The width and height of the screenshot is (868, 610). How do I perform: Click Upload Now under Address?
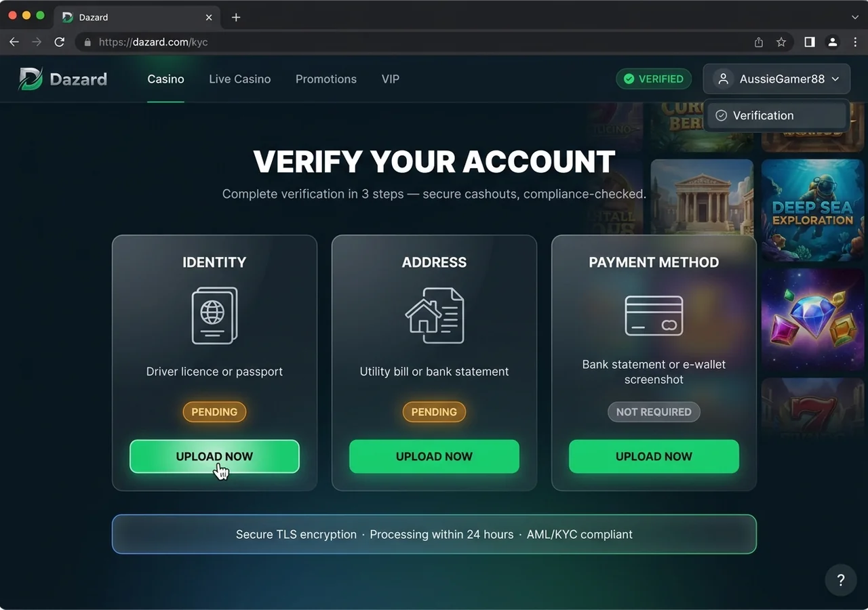434,457
